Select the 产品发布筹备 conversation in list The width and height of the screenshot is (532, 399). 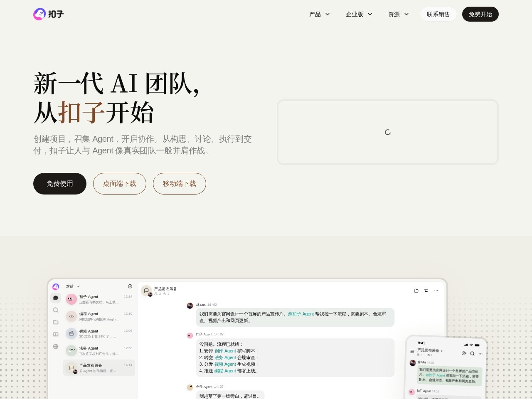click(99, 368)
